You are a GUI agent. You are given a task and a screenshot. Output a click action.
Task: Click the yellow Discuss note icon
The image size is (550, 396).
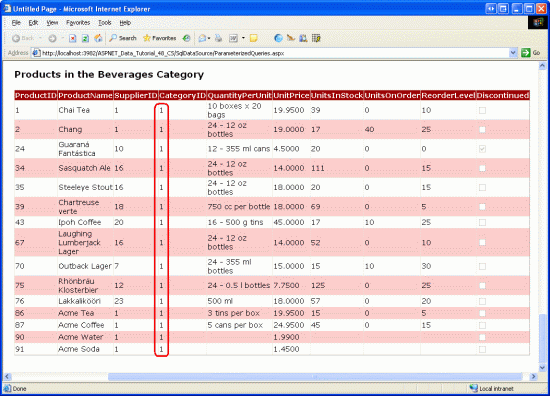[x=254, y=38]
